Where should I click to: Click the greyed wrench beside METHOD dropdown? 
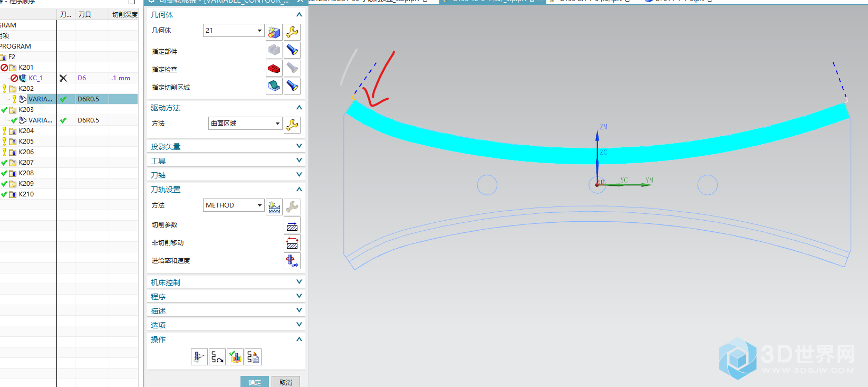(292, 207)
